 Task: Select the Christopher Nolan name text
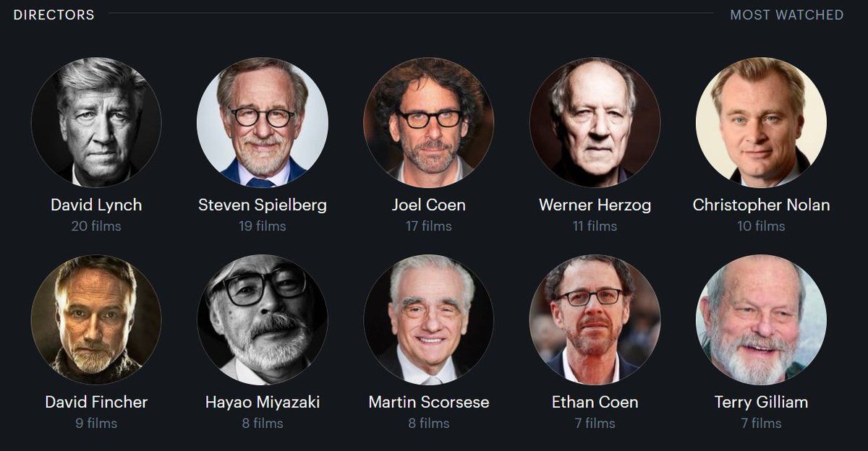click(762, 205)
